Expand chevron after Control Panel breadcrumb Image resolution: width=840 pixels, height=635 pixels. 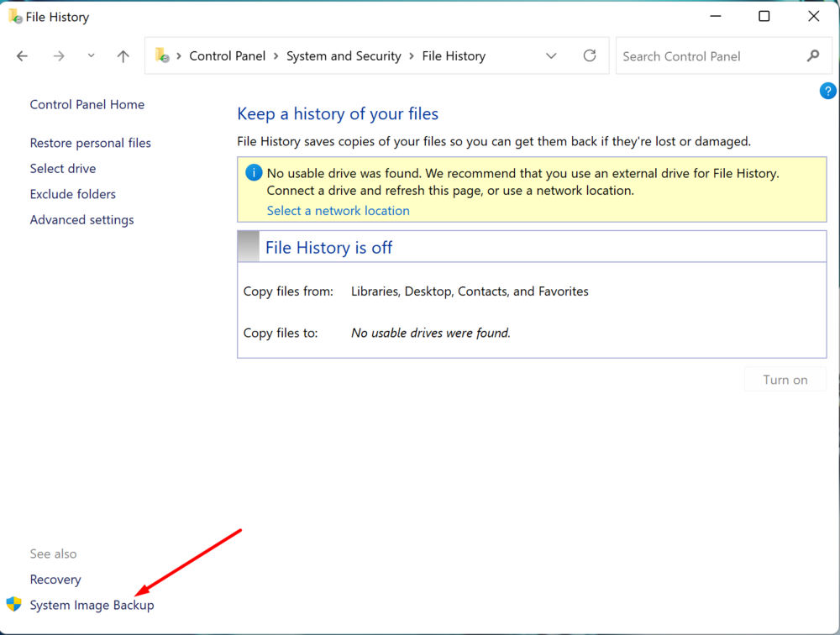276,56
